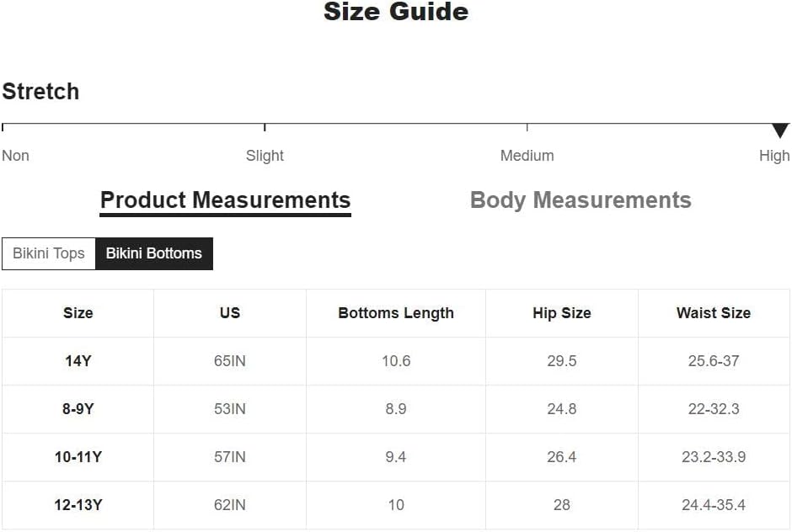Switch to the Body Measurements tab
792x532 pixels.
[x=581, y=199]
